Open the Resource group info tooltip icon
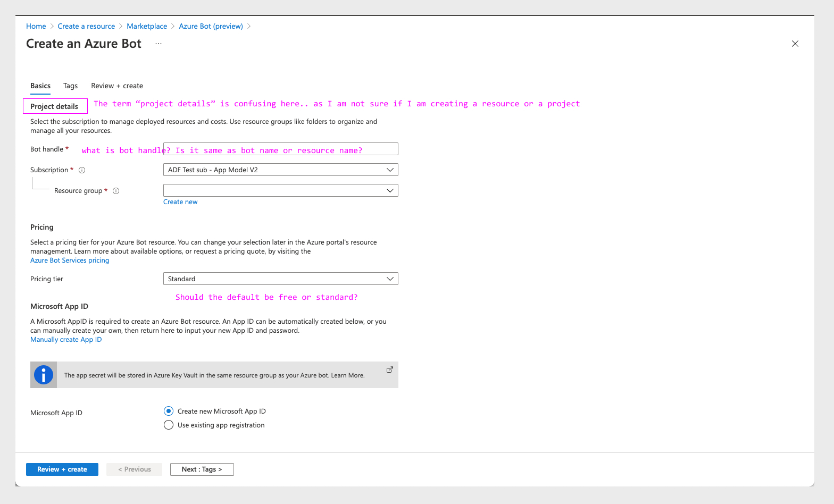The height and width of the screenshot is (504, 834). pyautogui.click(x=116, y=190)
